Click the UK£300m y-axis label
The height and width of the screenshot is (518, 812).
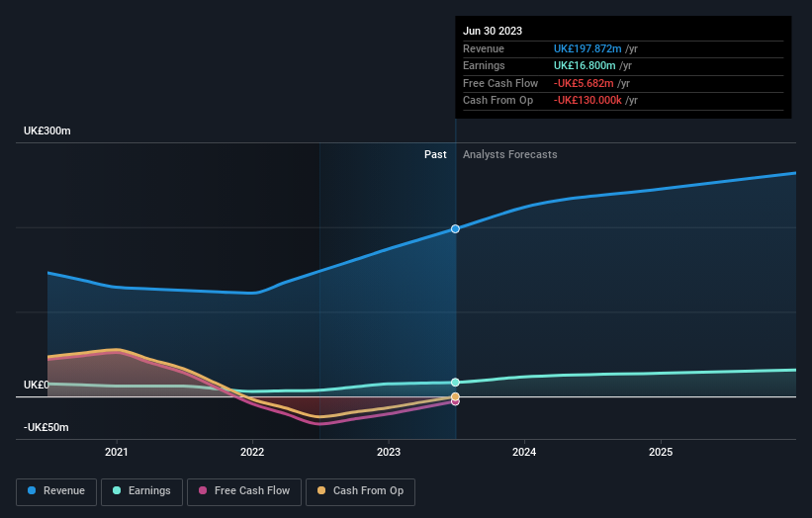pyautogui.click(x=47, y=130)
